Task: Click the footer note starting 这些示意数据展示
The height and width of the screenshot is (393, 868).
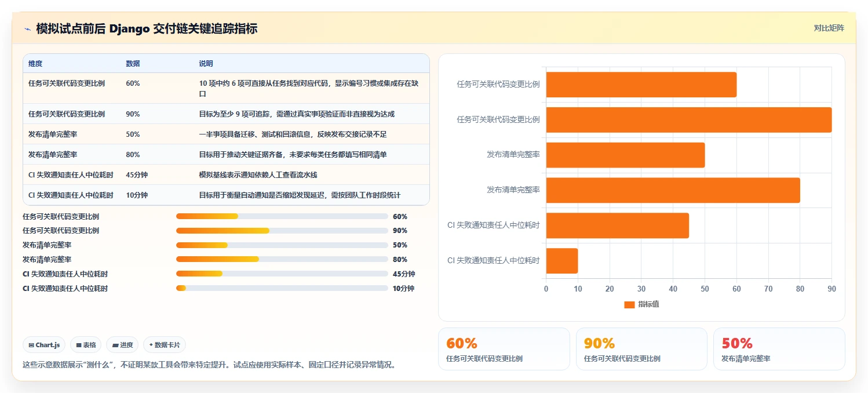Action: click(x=209, y=365)
